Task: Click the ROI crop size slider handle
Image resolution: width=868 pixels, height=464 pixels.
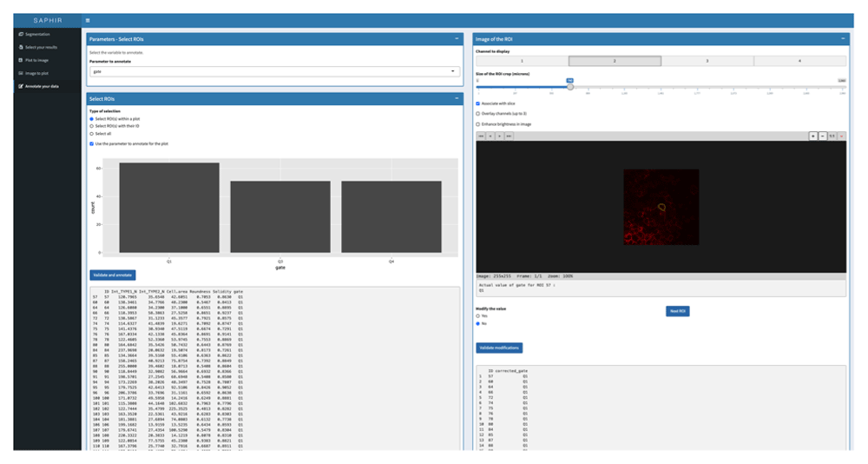Action: [x=570, y=86]
